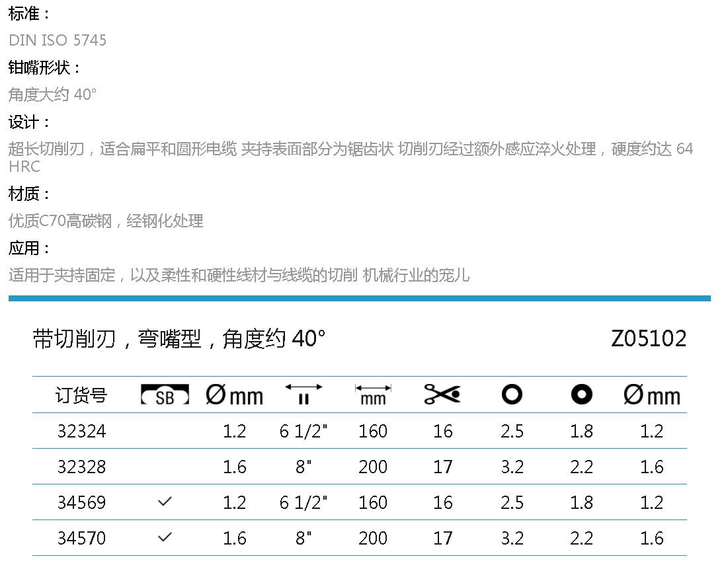Click the SB packaging icon in table header
This screenshot has width=728, height=571.
165,395
